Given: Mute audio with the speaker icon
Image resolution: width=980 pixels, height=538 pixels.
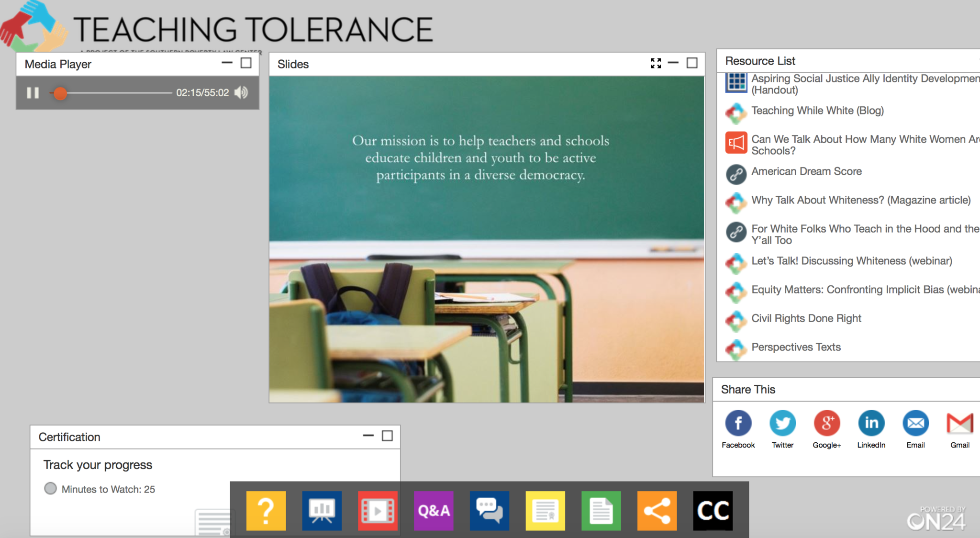Looking at the screenshot, I should [241, 93].
